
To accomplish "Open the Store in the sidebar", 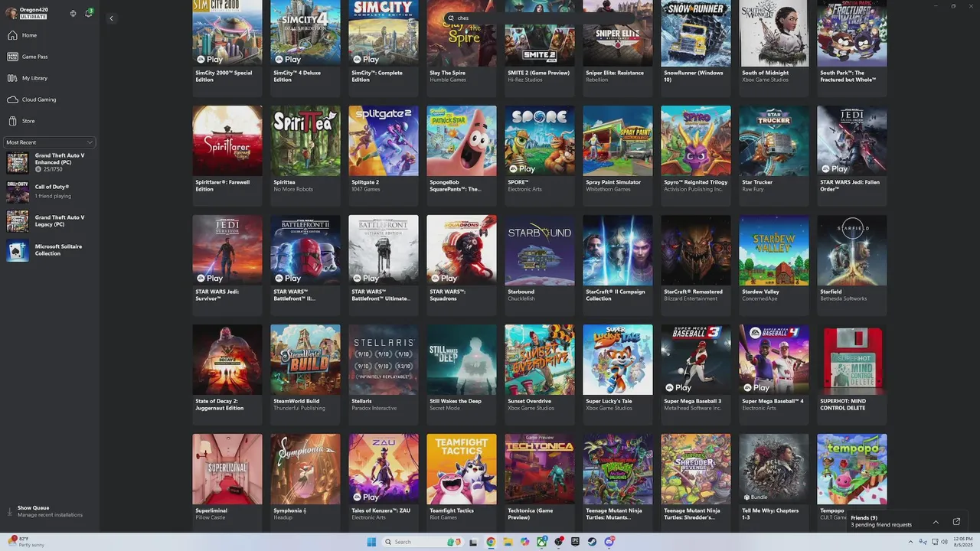I will (x=50, y=121).
